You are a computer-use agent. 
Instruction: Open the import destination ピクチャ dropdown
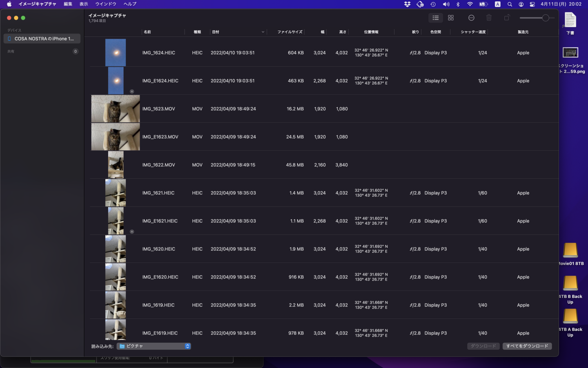154,346
